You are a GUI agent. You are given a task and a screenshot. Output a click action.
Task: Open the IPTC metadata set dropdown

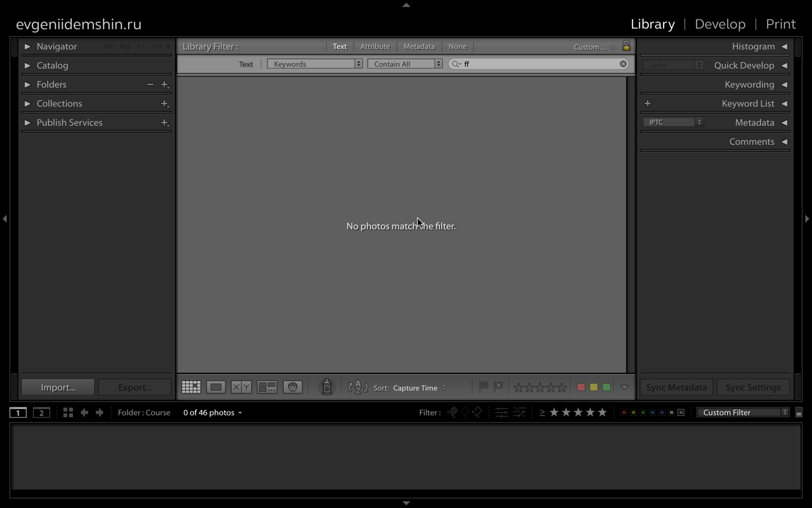[x=673, y=122]
